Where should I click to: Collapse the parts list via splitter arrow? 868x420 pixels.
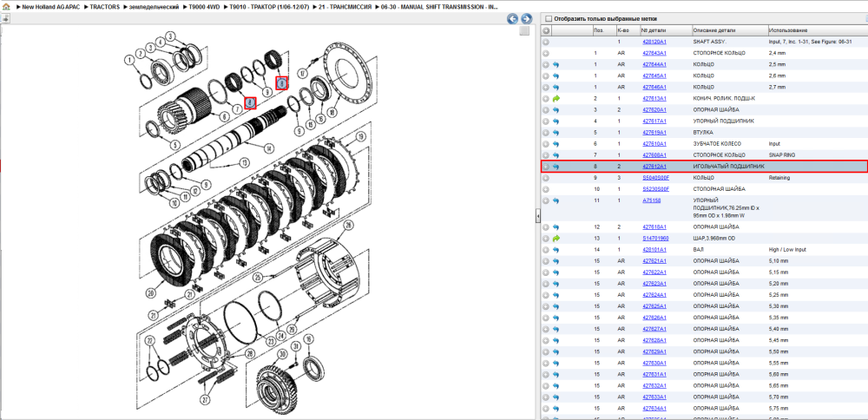tap(537, 218)
